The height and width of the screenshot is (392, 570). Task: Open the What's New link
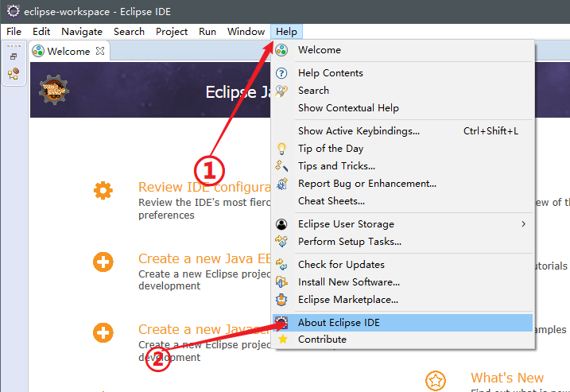[x=507, y=378]
